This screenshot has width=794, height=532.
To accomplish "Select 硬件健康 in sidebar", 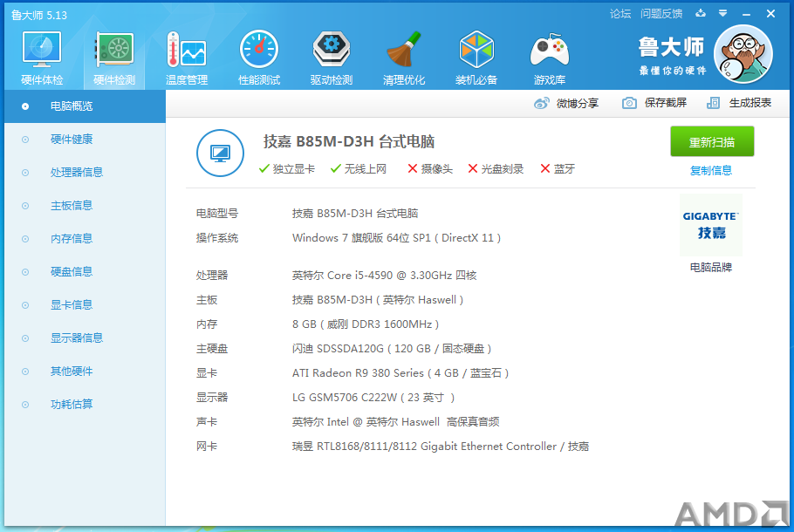I will [86, 140].
